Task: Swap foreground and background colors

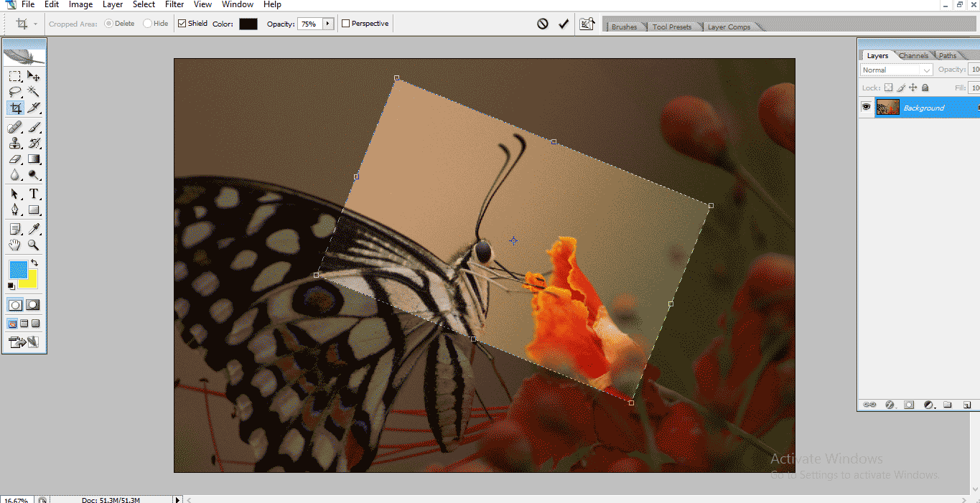Action: coord(34,263)
